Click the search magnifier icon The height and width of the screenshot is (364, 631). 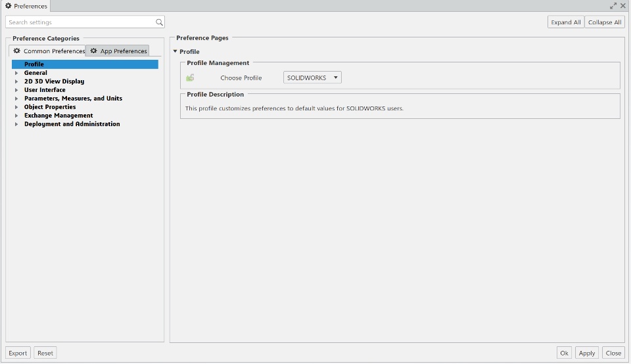(x=159, y=22)
